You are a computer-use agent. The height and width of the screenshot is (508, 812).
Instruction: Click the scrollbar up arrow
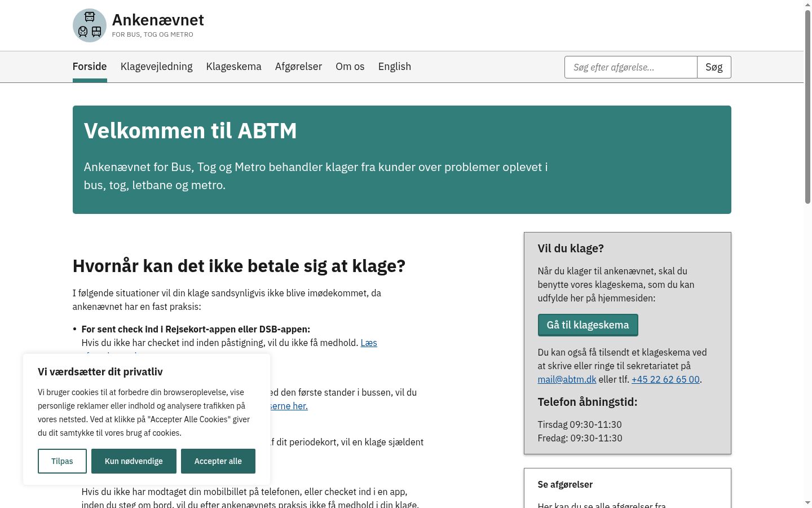coord(807,4)
